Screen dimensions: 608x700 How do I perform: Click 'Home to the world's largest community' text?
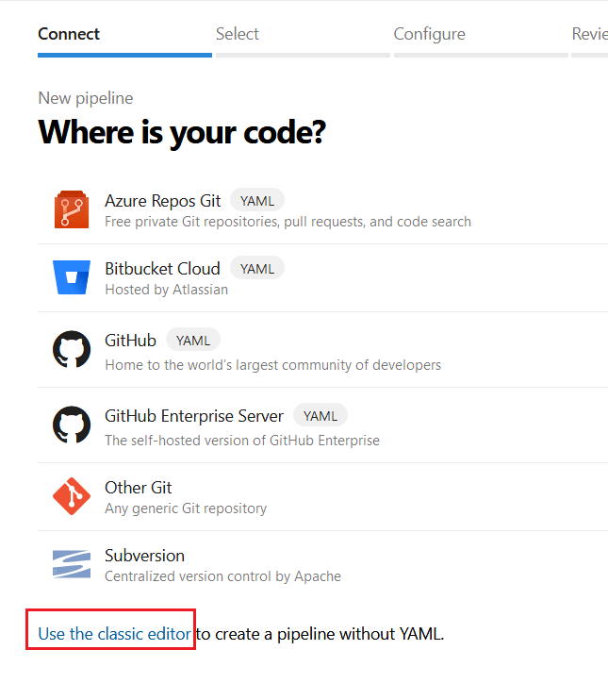coord(273,365)
